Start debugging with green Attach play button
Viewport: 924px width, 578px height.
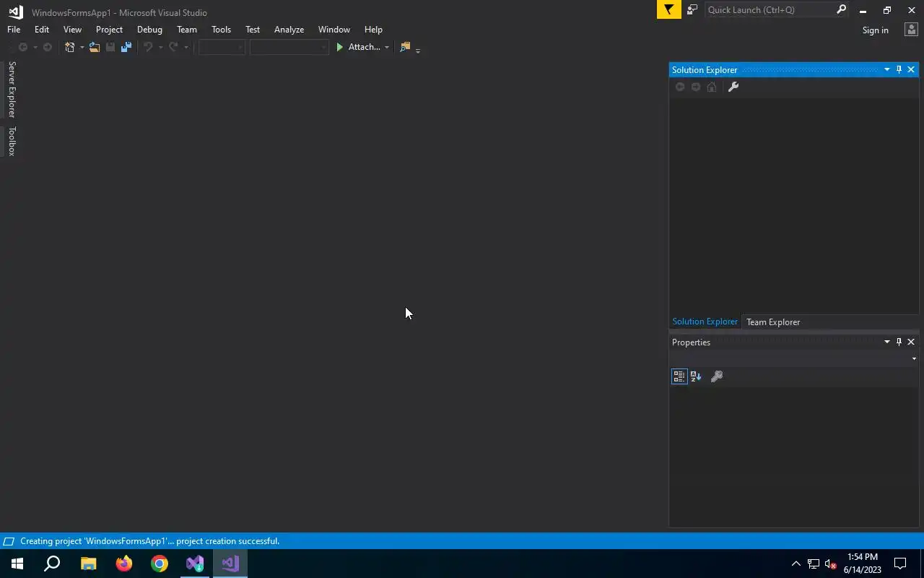(x=358, y=47)
